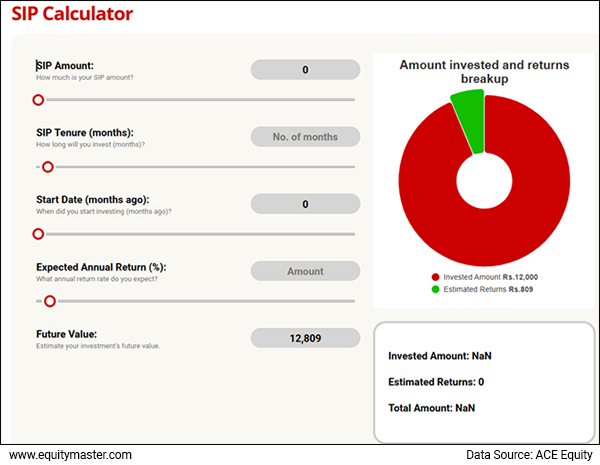
Task: Click the Expected Annual Return input field
Action: tap(304, 271)
